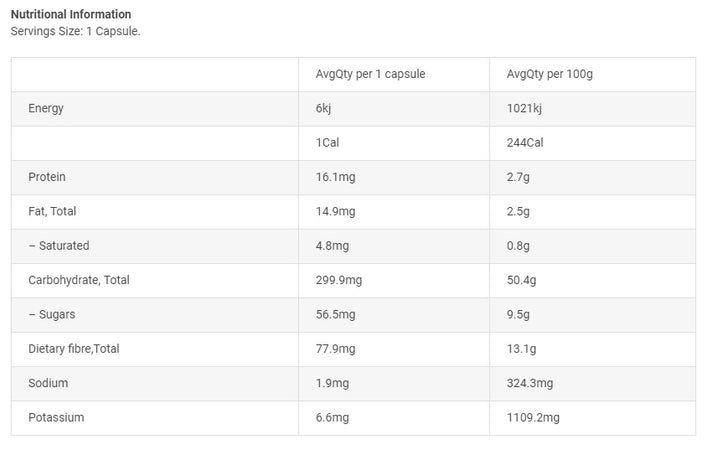Select the Energy row label
The image size is (707, 450).
(46, 108)
